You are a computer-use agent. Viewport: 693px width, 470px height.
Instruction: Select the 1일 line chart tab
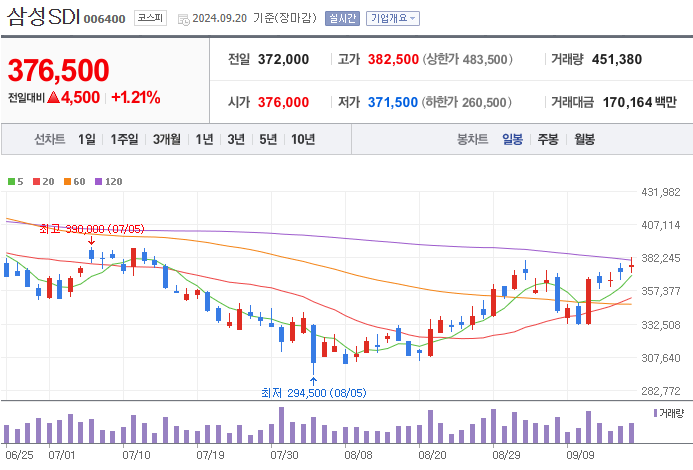[87, 140]
